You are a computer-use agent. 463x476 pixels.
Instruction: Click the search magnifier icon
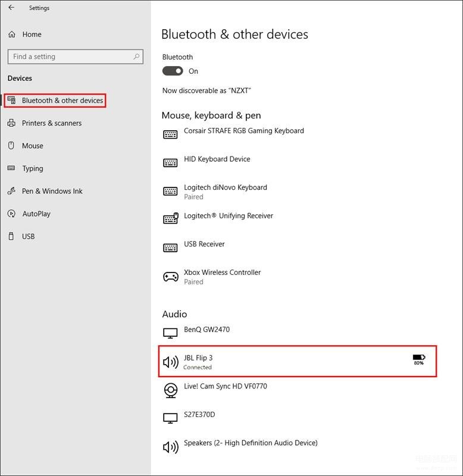(136, 57)
